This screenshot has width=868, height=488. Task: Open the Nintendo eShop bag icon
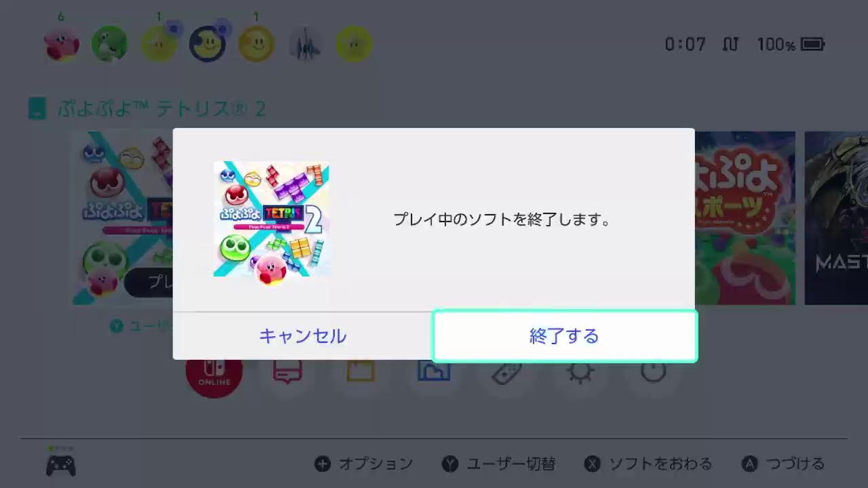coord(361,371)
